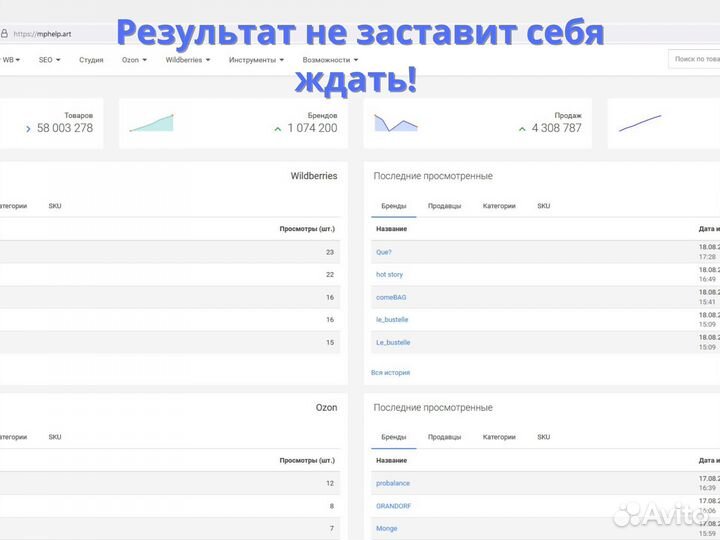Open the Студия menu item
Screen dimensions: 720x540
coord(91,60)
